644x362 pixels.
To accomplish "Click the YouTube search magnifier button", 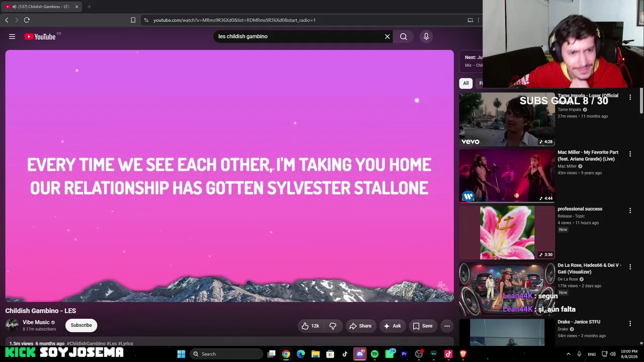I will click(x=404, y=36).
